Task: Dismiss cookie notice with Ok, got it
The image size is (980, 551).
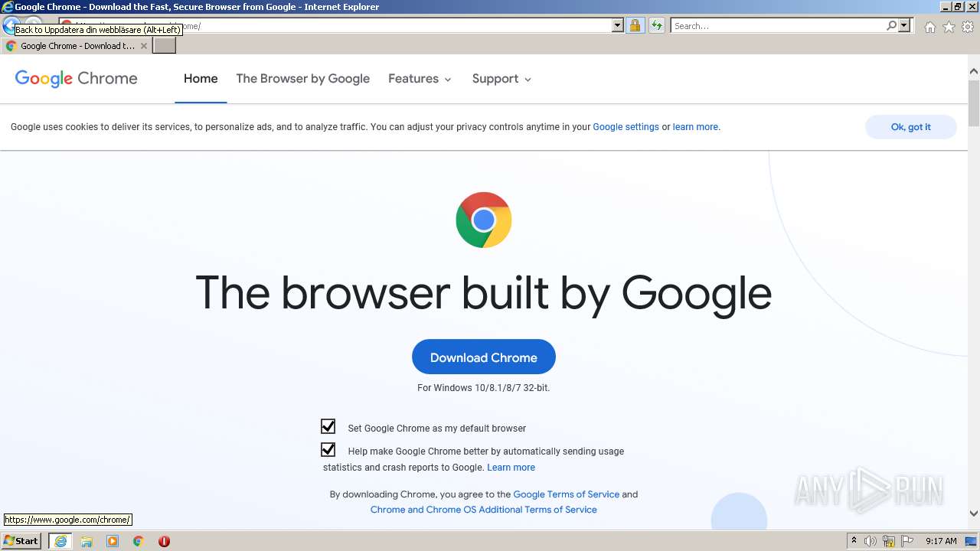Action: (x=910, y=127)
